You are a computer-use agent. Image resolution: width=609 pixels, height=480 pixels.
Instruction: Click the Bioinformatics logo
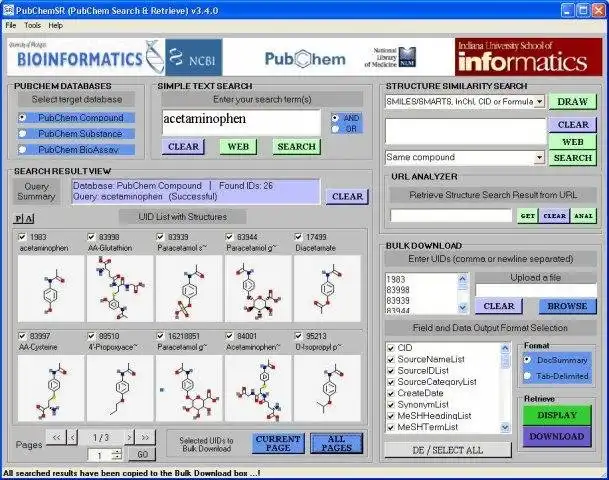tap(86, 57)
